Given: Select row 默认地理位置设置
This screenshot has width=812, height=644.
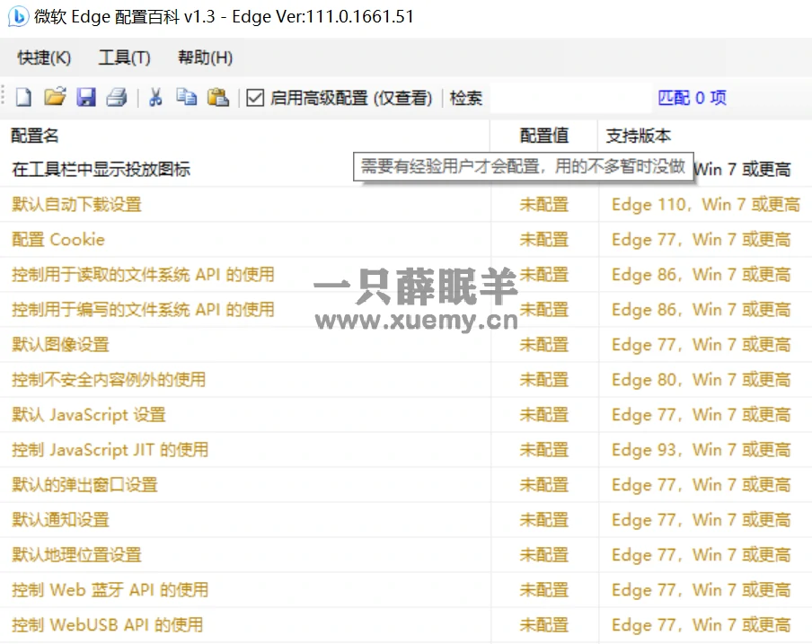Looking at the screenshot, I should (x=406, y=555).
